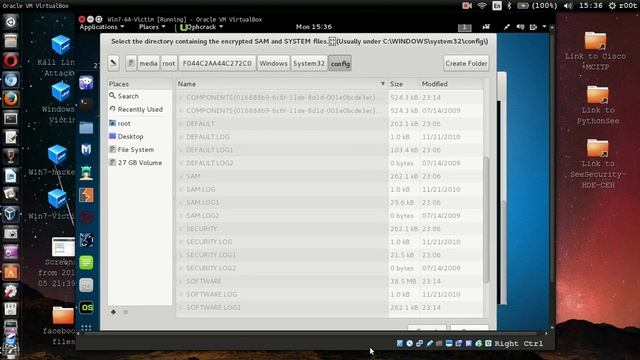Open the camera screenshot launcher icon
The height and width of the screenshot is (360, 640).
[x=11, y=233]
